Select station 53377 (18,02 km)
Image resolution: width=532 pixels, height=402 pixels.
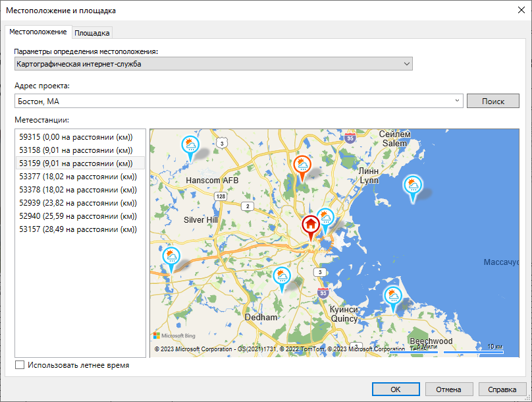(x=80, y=177)
